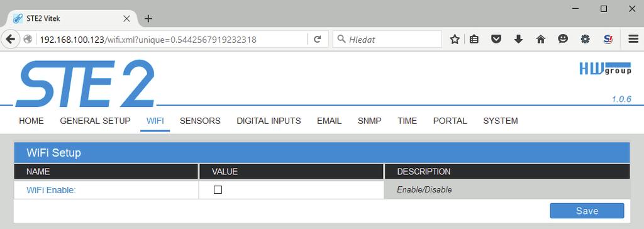Bookmark this page with the star icon

tap(454, 40)
